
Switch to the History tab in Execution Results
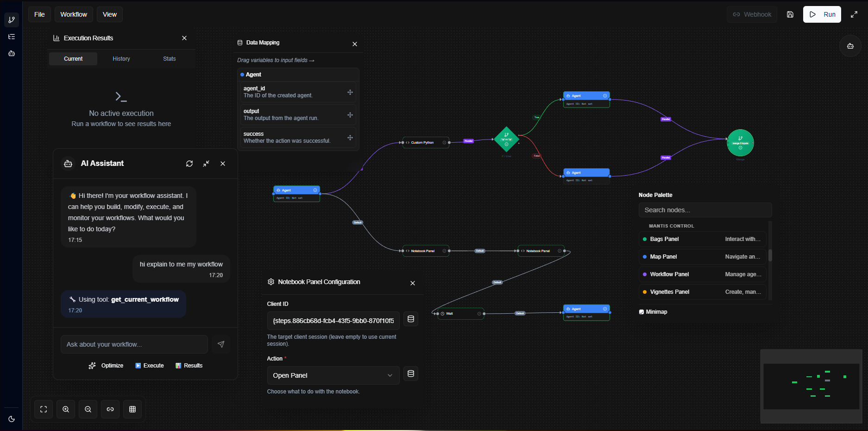coord(121,58)
